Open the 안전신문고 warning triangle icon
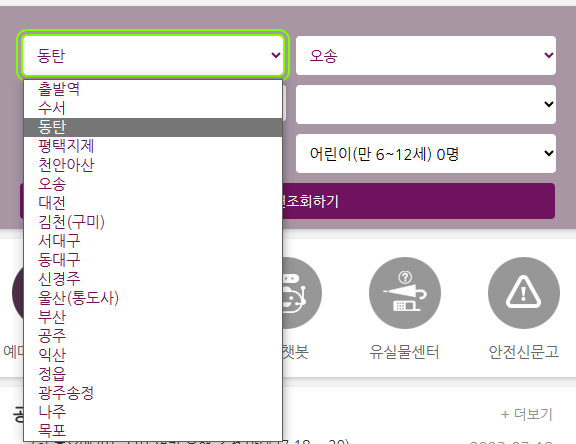Image resolution: width=576 pixels, height=444 pixels. 524,293
